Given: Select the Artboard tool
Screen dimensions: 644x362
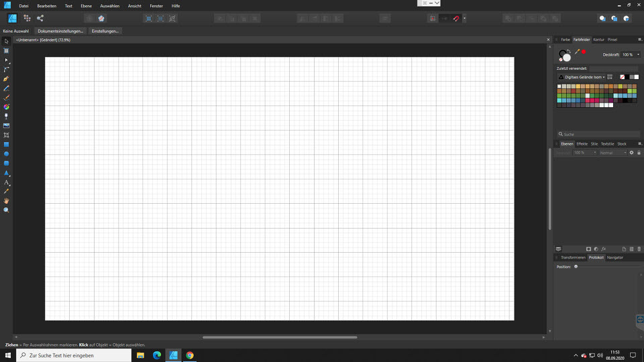Looking at the screenshot, I should click(x=6, y=50).
